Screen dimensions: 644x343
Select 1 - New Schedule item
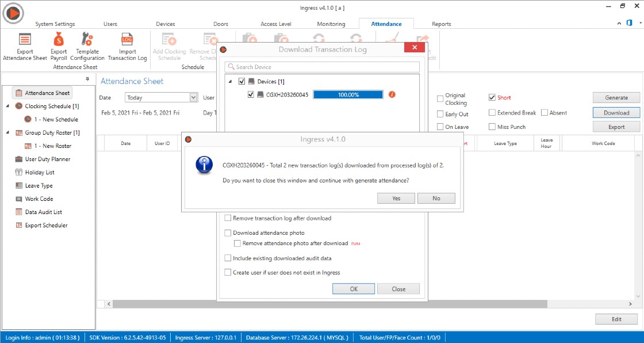point(51,119)
